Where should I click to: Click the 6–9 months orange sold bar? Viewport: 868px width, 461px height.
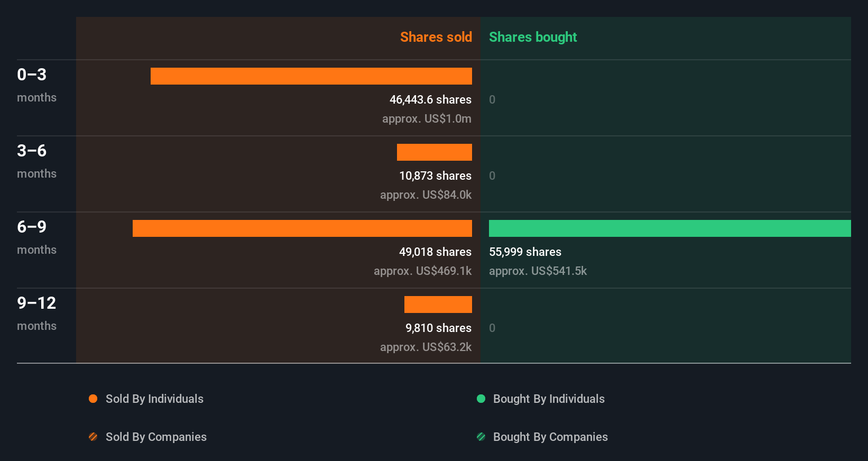tap(302, 228)
